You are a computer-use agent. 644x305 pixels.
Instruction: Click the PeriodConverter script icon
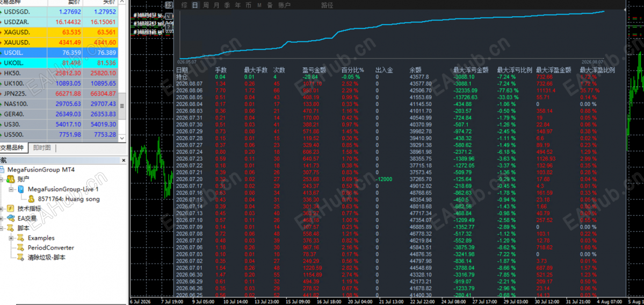pyautogui.click(x=20, y=248)
